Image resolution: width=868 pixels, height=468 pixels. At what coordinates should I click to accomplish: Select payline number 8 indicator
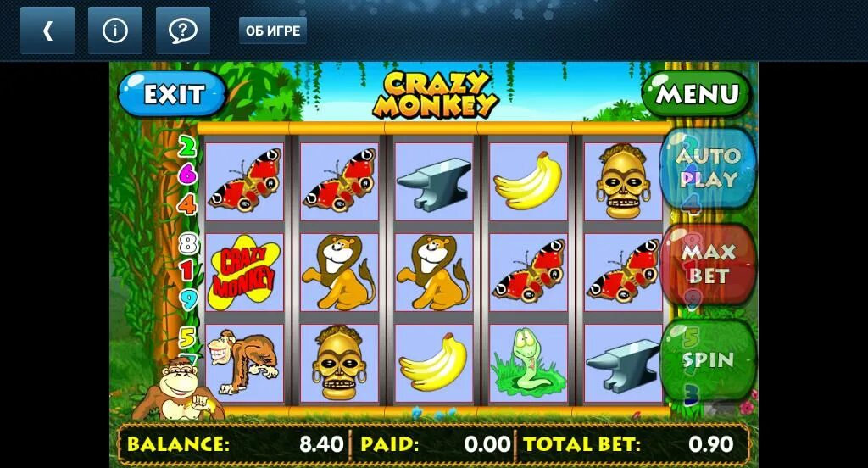[x=187, y=243]
